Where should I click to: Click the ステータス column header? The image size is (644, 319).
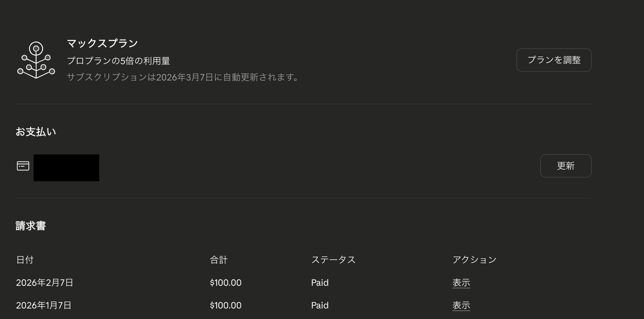333,260
